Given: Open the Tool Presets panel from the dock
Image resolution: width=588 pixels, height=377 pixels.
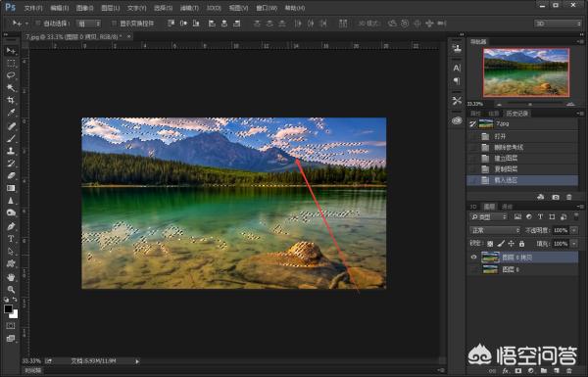Looking at the screenshot, I should click(457, 101).
